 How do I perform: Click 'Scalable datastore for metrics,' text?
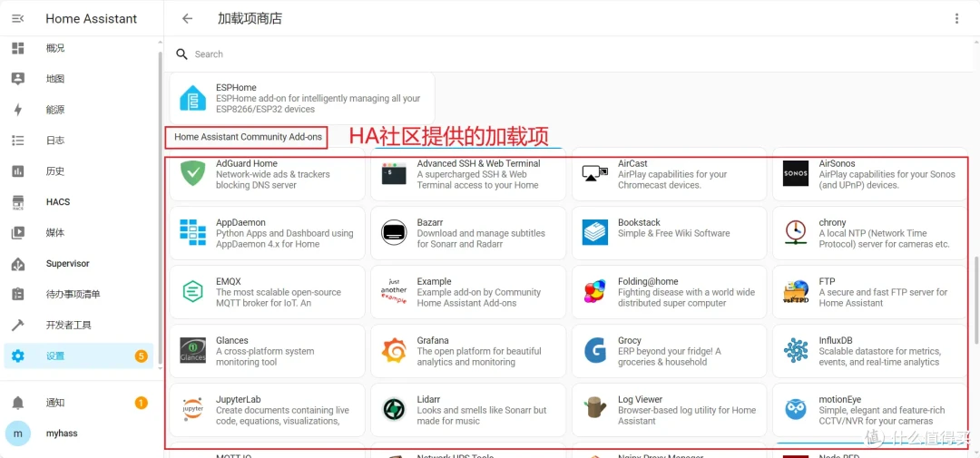coord(879,351)
